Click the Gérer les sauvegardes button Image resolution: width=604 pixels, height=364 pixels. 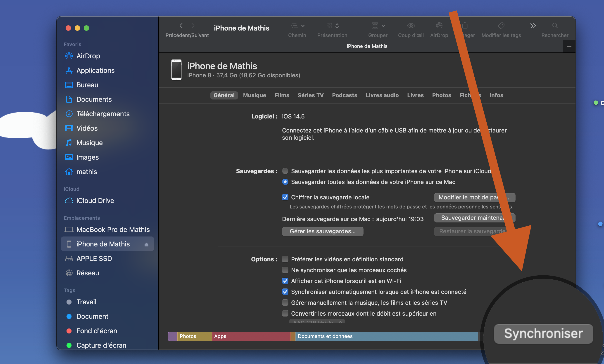tap(322, 231)
